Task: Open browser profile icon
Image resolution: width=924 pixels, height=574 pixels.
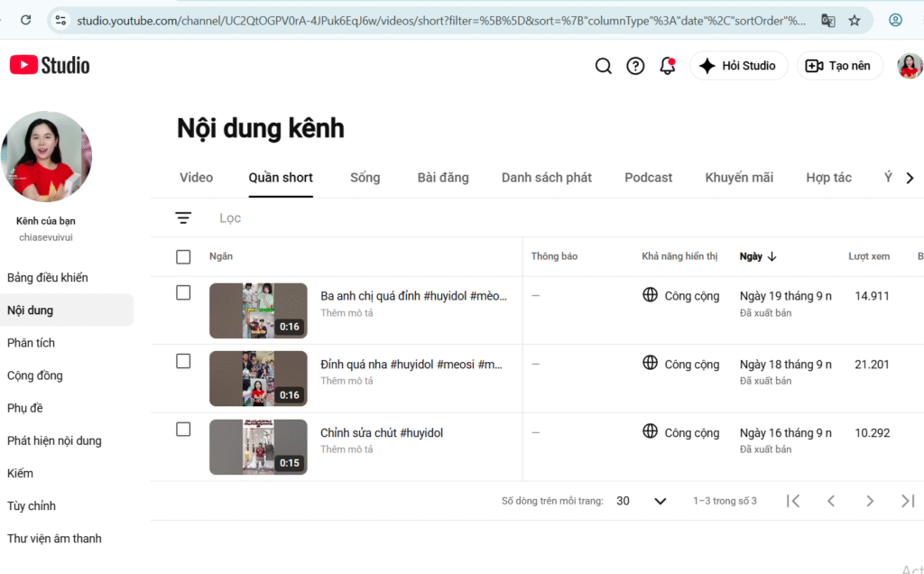Action: [895, 20]
